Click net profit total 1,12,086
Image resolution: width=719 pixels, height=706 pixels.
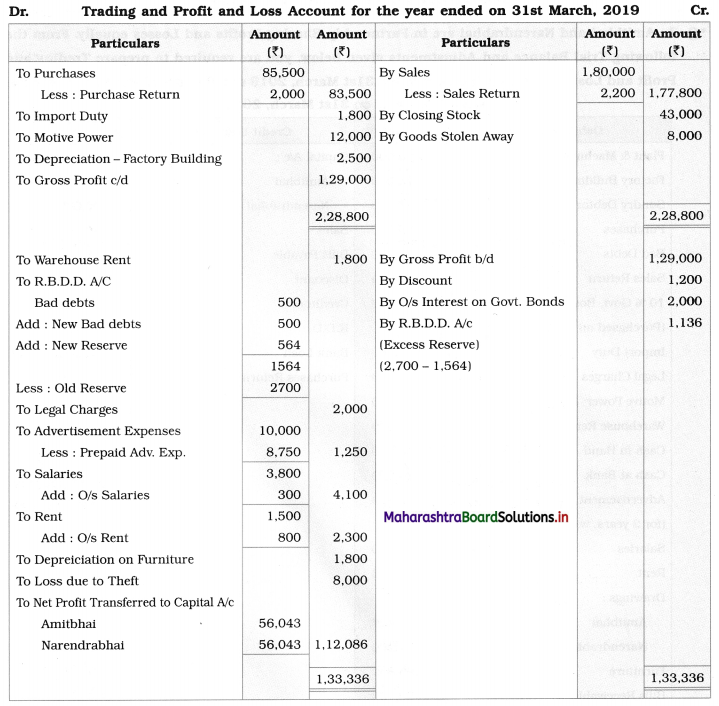pos(341,645)
